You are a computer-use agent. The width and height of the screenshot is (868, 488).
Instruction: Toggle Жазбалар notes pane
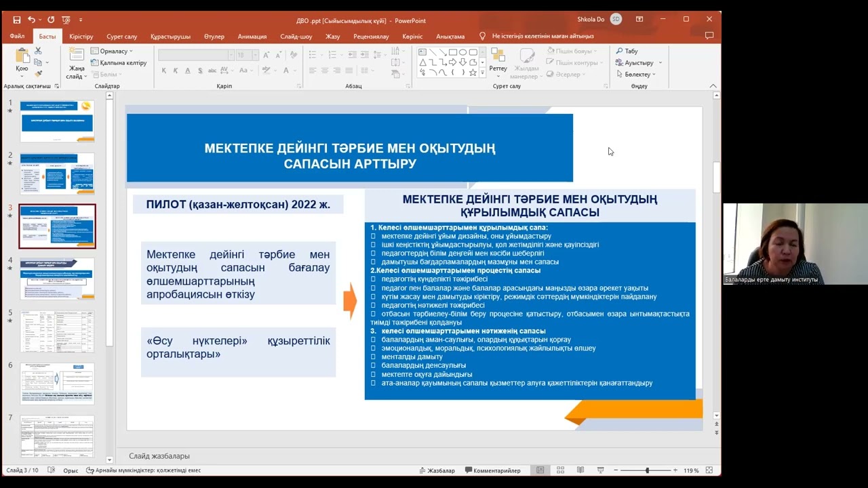[437, 470]
